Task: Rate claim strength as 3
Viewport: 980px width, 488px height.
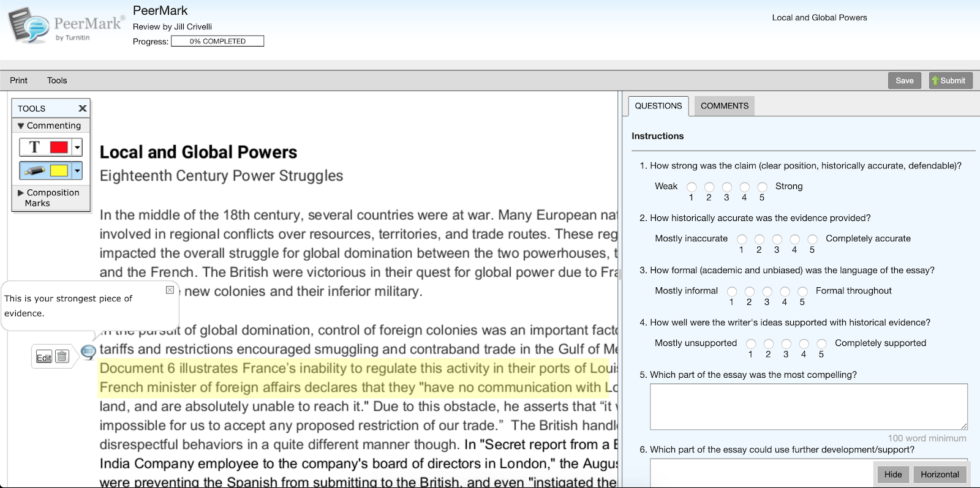Action: point(727,187)
